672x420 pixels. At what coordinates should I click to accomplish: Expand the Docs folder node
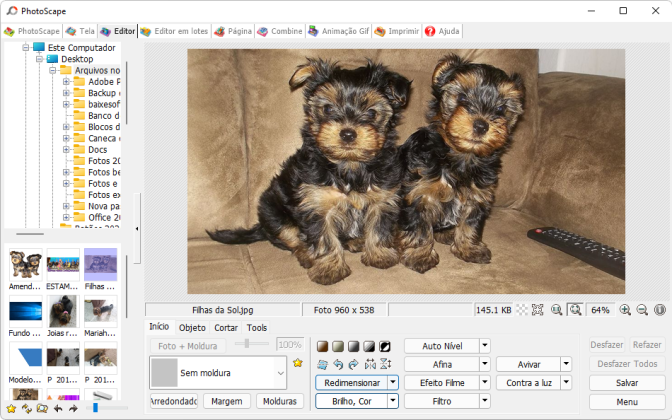pos(66,149)
